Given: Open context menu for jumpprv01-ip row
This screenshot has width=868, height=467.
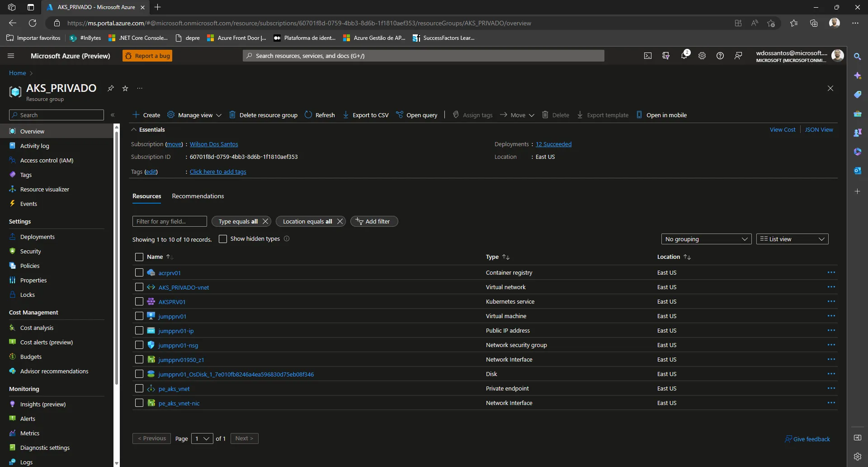Looking at the screenshot, I should point(831,330).
